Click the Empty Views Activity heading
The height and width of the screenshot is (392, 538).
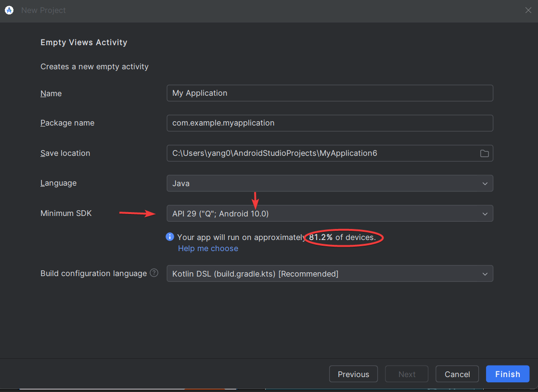pyautogui.click(x=84, y=42)
